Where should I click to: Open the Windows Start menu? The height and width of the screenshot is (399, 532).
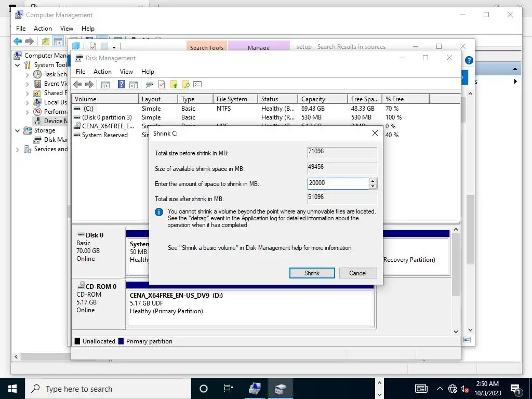coord(12,389)
